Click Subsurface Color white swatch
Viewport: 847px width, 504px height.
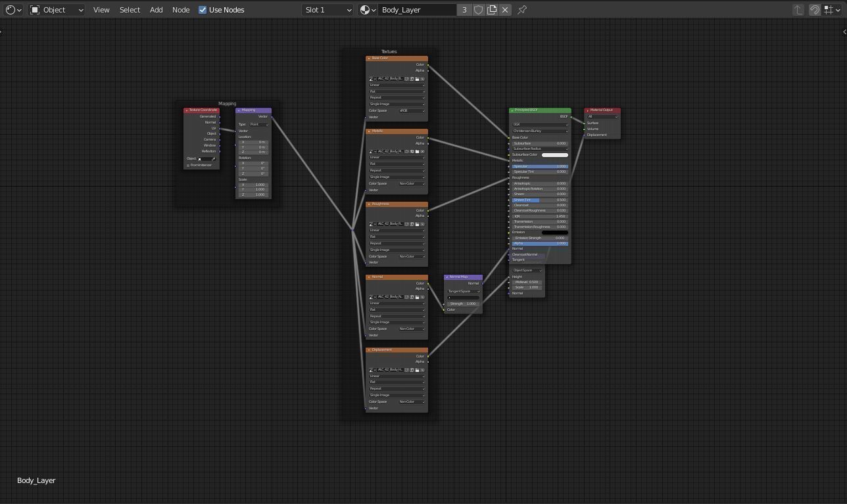(554, 155)
